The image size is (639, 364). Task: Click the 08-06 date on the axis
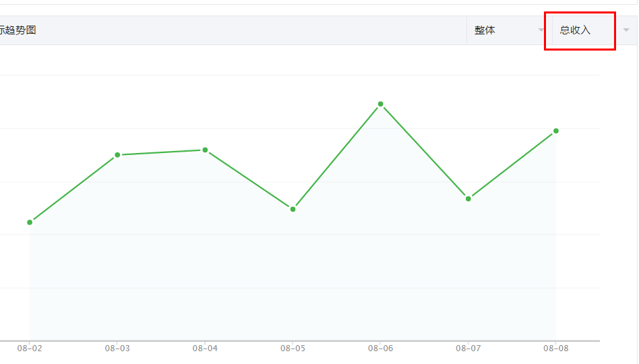tap(380, 348)
